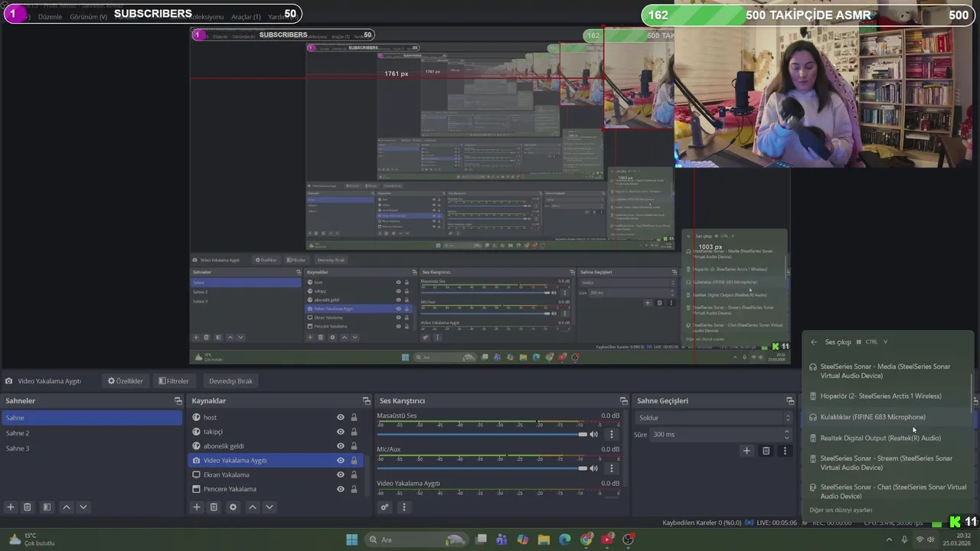Image resolution: width=980 pixels, height=551 pixels.
Task: Click the Mic/Aux volume slider
Action: 481,468
